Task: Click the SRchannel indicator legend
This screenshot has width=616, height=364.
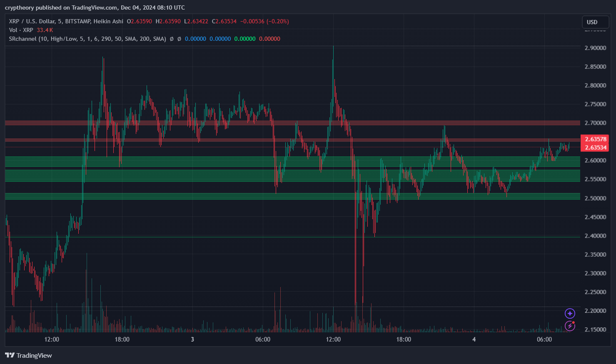Action: [x=87, y=39]
